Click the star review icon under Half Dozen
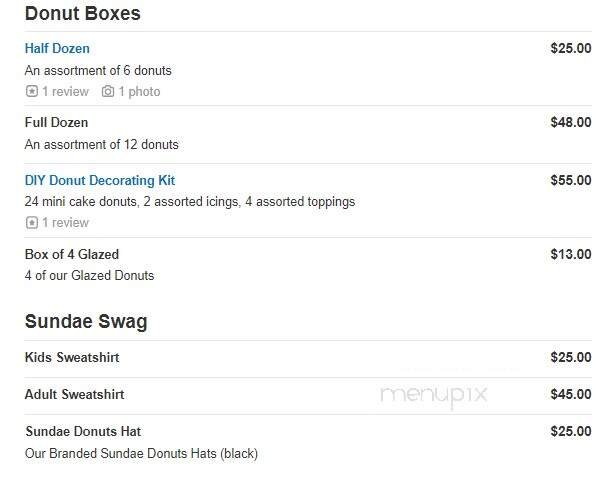The height and width of the screenshot is (477, 613). pyautogui.click(x=32, y=92)
